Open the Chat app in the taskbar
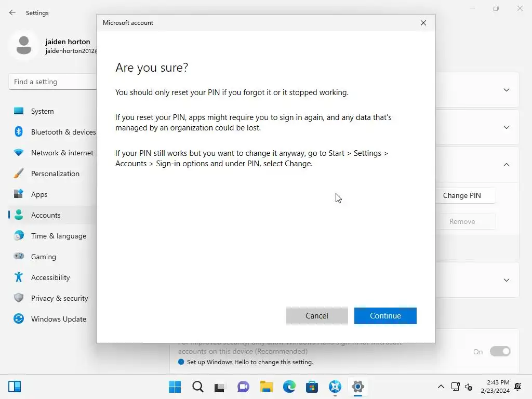Viewport: 532px width, 399px height. [x=243, y=387]
